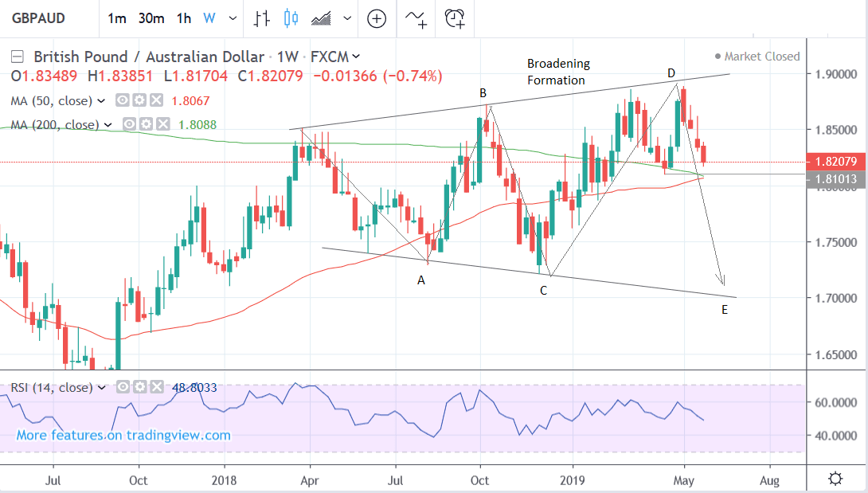Hide the MA (50, close) indicator

point(123,101)
